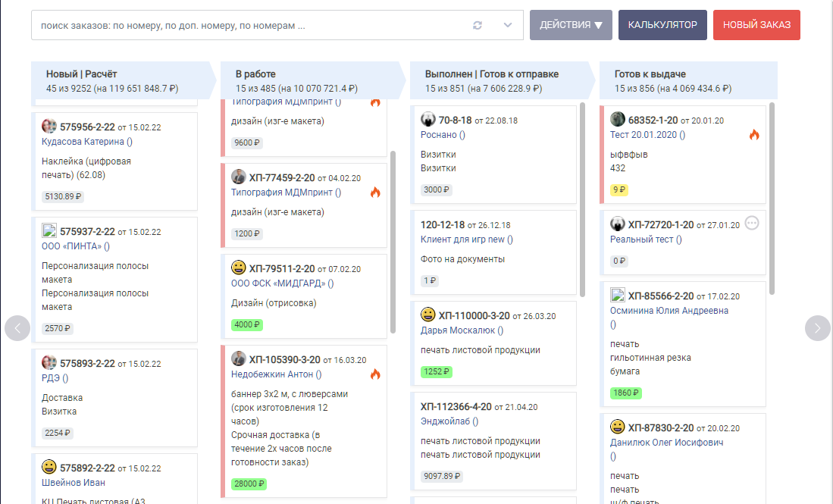Click avatar of order 575956-2-22

49,126
